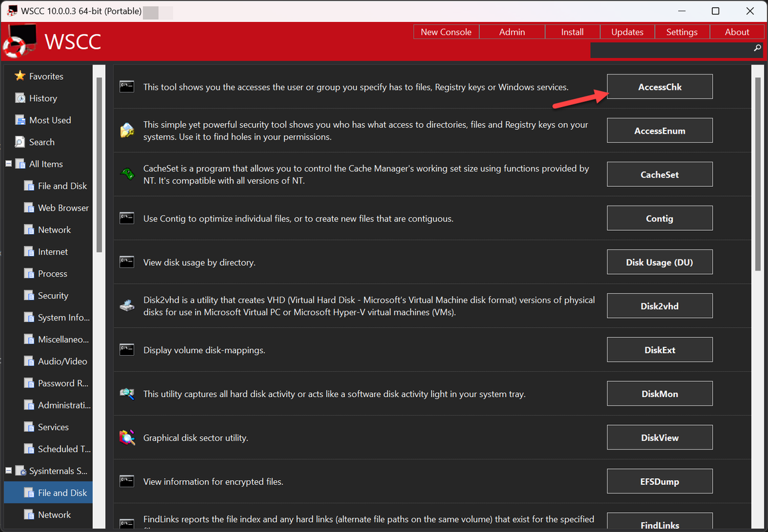Click the DiskView colorful disk icon
The width and height of the screenshot is (768, 532).
127,438
